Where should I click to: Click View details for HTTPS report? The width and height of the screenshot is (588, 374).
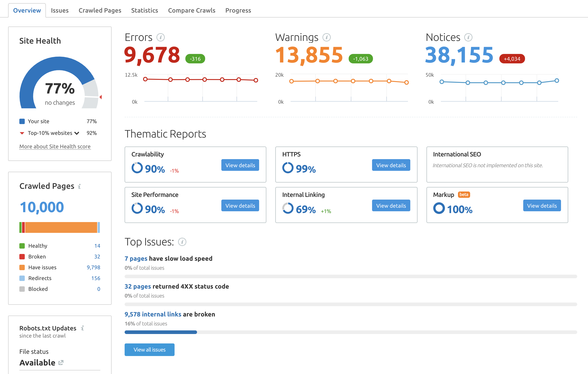pyautogui.click(x=391, y=165)
